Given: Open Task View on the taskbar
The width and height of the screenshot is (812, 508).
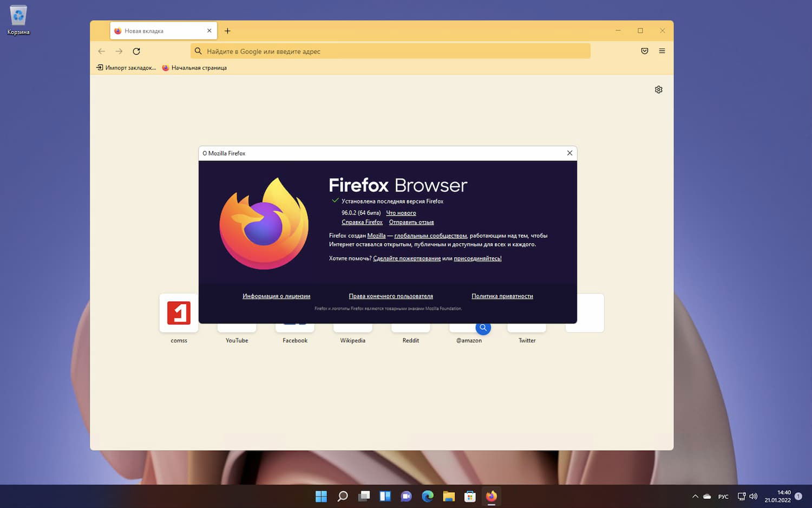Looking at the screenshot, I should coord(364,496).
